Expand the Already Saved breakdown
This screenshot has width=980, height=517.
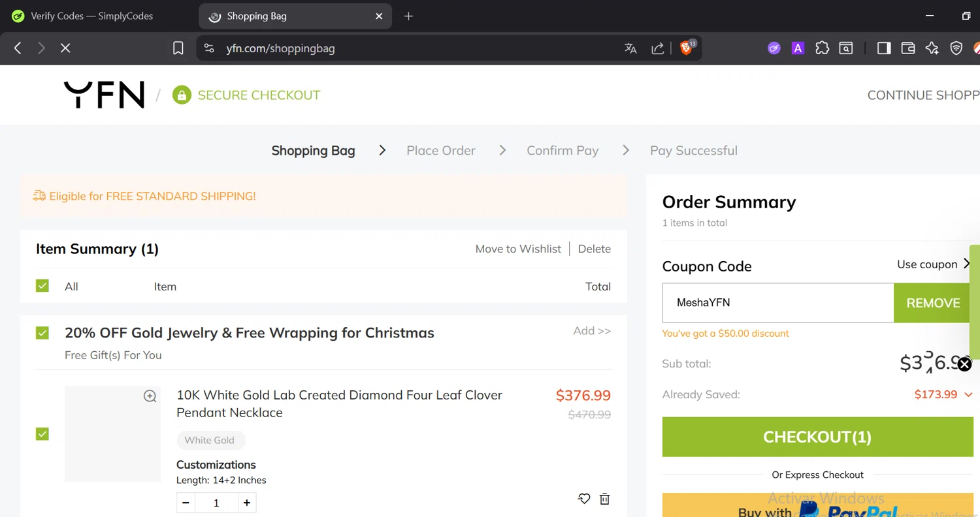(968, 394)
